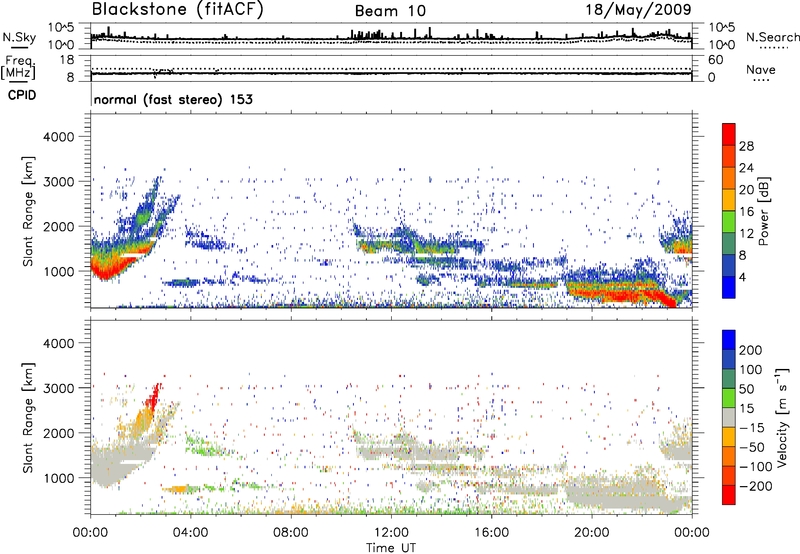Select the Beam 10 label
This screenshot has height=554, width=800.
(390, 11)
